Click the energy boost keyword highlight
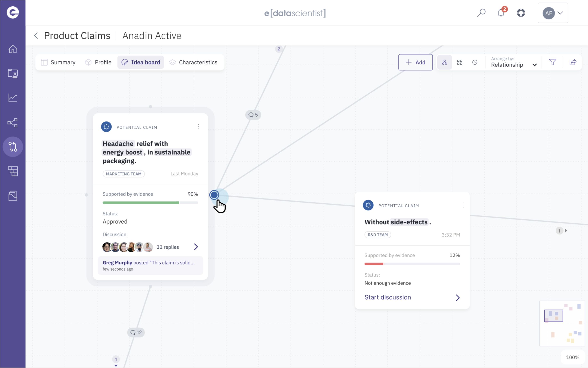Screen dimensions: 588x368 122,152
